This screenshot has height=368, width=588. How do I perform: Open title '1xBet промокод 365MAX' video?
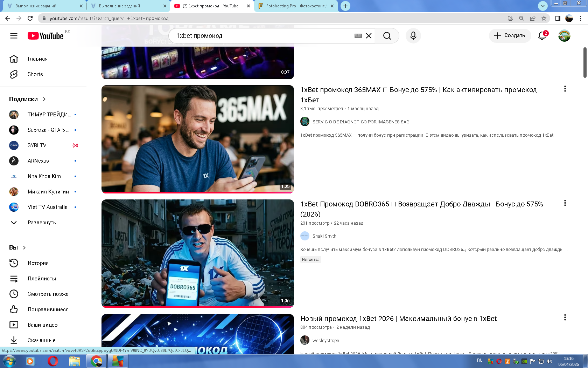[x=418, y=95]
